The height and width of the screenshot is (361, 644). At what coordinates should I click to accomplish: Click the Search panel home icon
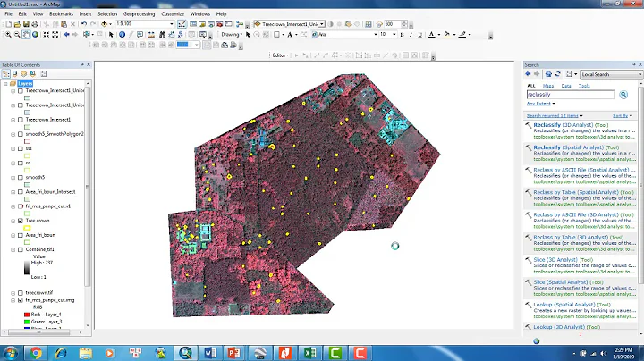tap(548, 74)
